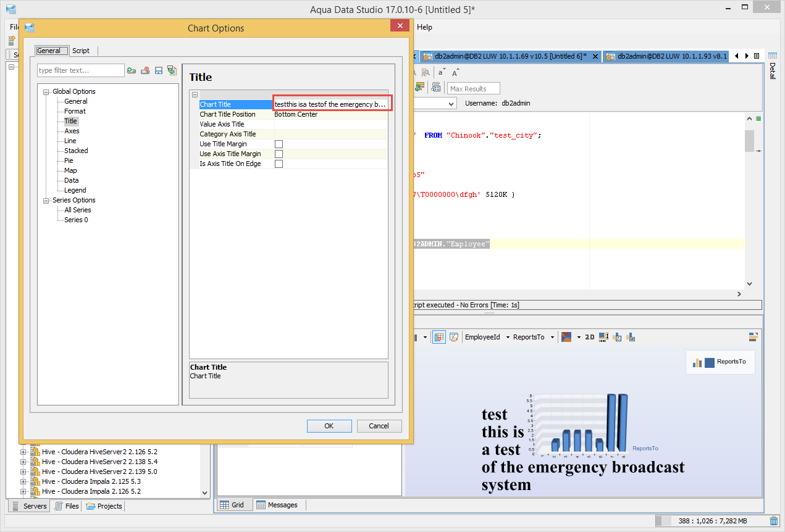Screen dimensions: 785x532
Task: Click the grid/table icon beside Max Results field
Action: point(435,88)
